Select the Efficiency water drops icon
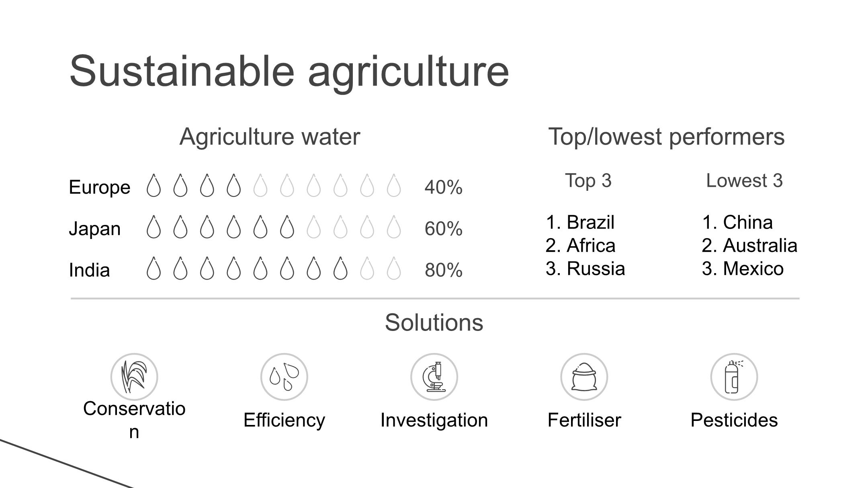The image size is (868, 488). (284, 377)
